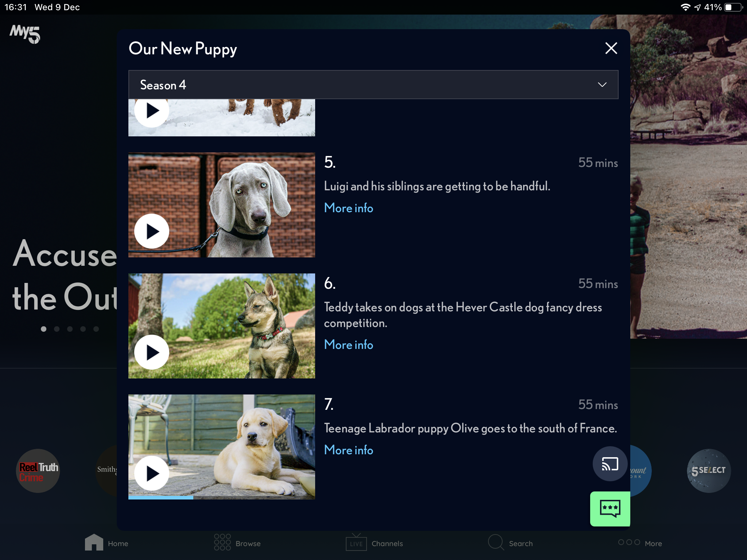Close the Our New Puppy panel
747x560 pixels.
point(611,48)
